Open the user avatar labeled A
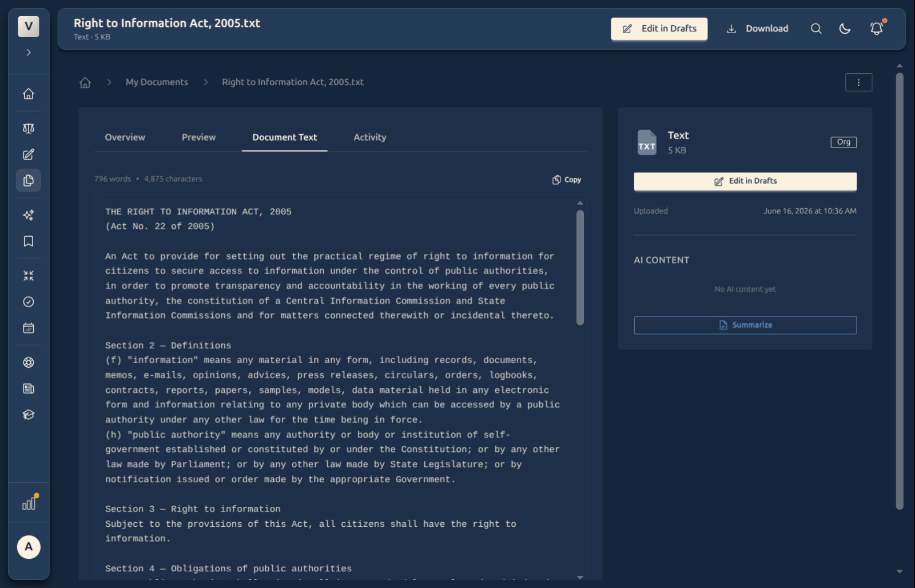The image size is (915, 588). click(x=29, y=547)
